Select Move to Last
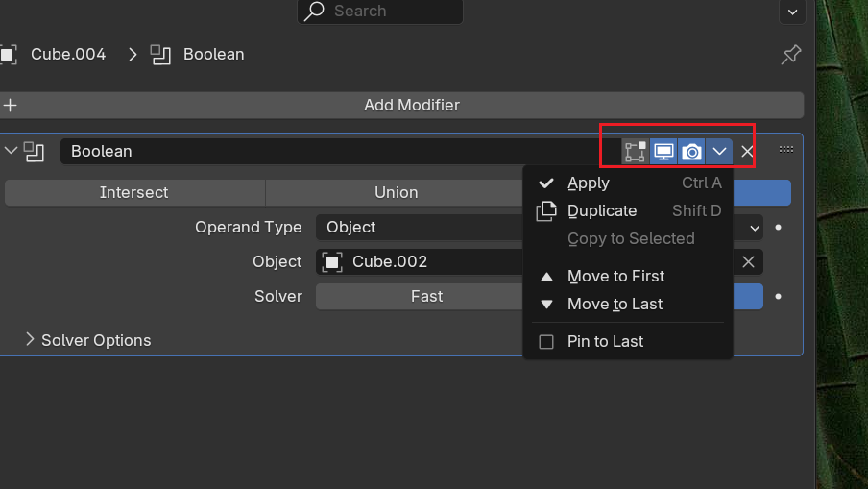 click(x=628, y=304)
